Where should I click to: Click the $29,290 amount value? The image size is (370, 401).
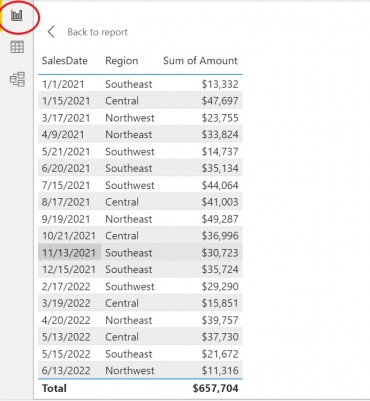click(x=220, y=286)
